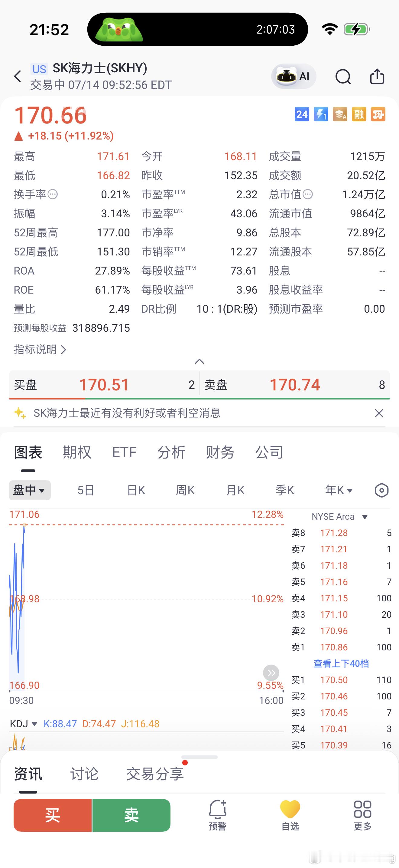Switch to the 财务 tab
The width and height of the screenshot is (399, 868).
tap(220, 452)
